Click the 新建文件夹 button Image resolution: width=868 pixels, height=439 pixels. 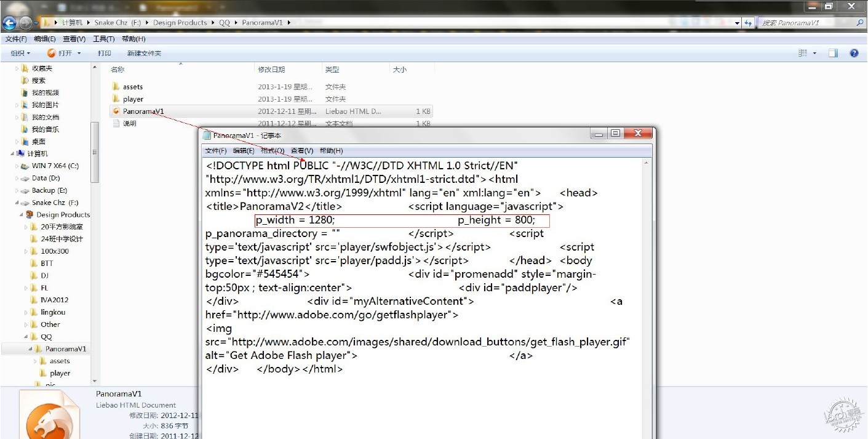pos(144,54)
